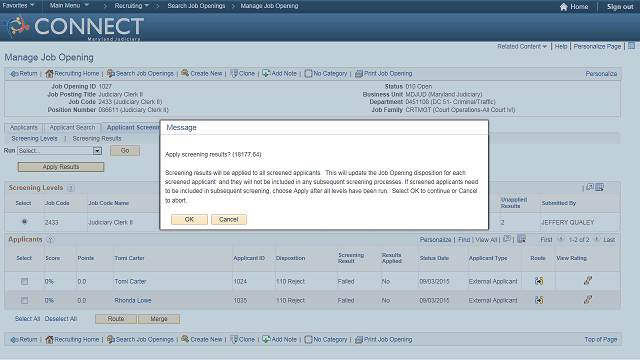640x360 pixels.
Task: Open the grid icon beside Personalize Page
Action: coord(631,46)
